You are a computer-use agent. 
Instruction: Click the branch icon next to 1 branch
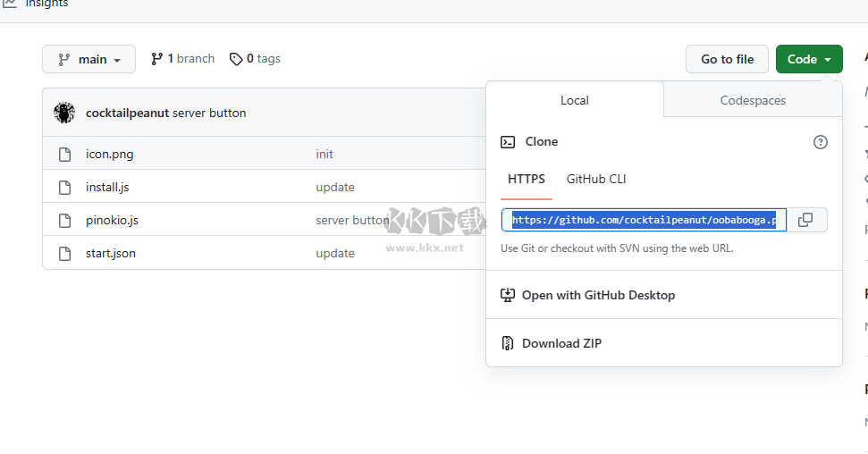157,59
